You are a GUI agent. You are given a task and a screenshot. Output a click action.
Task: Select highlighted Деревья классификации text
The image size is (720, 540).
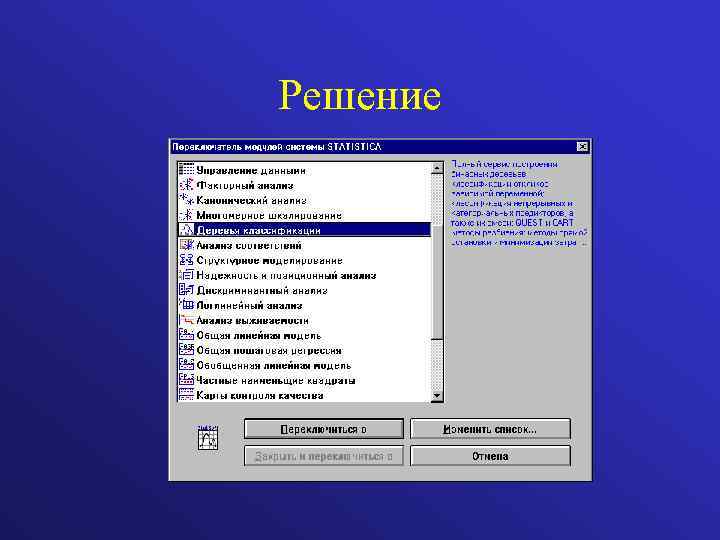tap(259, 231)
